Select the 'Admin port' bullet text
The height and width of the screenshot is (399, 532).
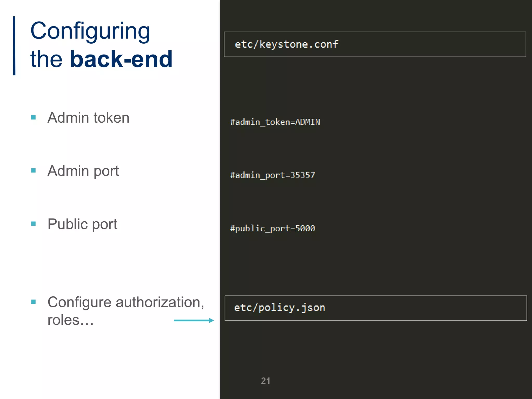pos(83,171)
